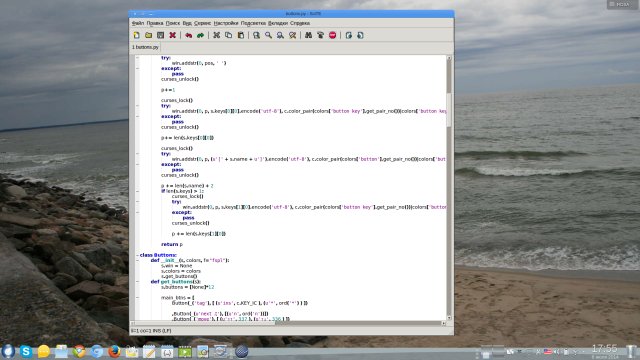Close the file using the red X toolbar icon
The image size is (640, 360).
pos(173,36)
